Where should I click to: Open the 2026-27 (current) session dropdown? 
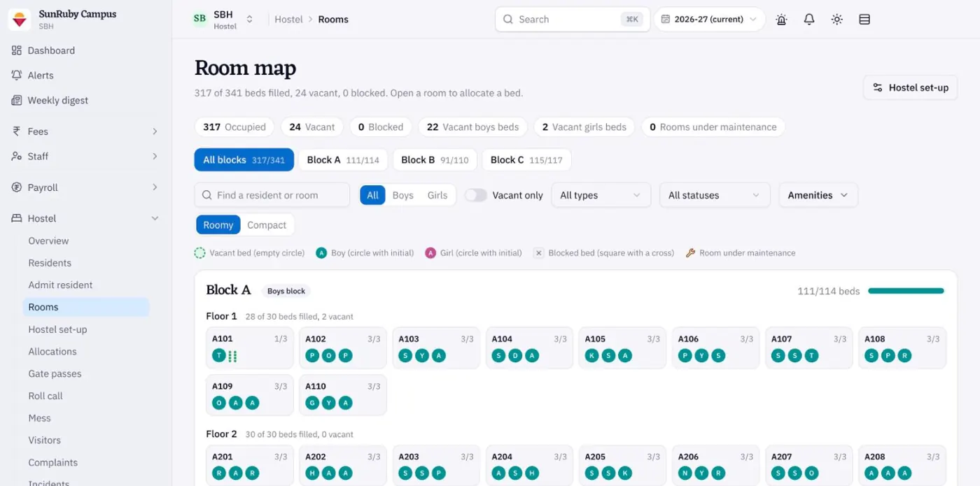[x=709, y=20]
